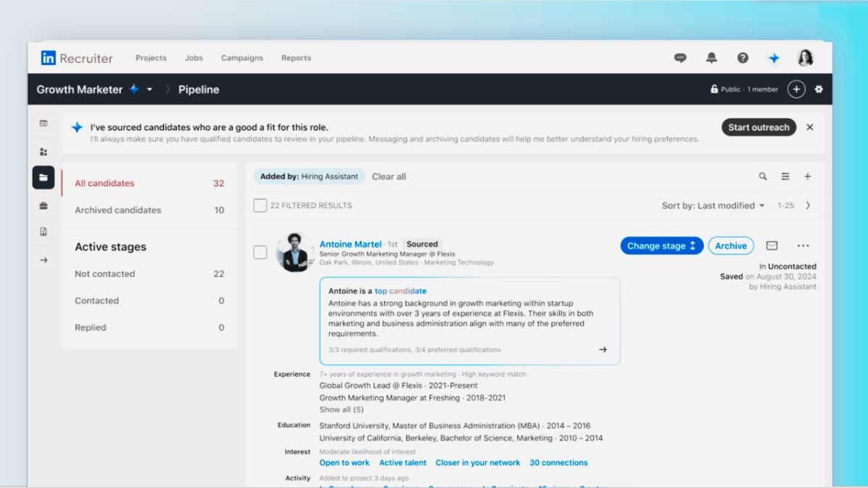Expand sidebar using the arrow icon

click(43, 260)
